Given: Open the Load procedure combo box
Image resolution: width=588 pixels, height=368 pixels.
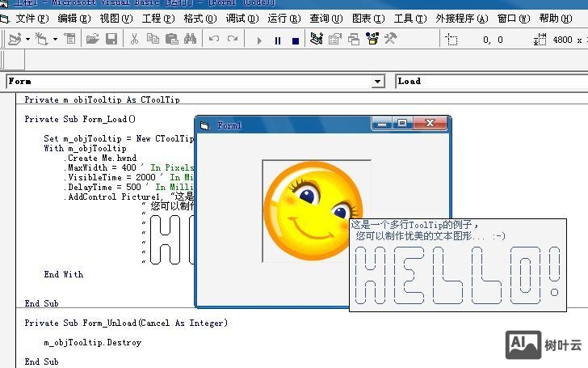Looking at the screenshot, I should [492, 82].
